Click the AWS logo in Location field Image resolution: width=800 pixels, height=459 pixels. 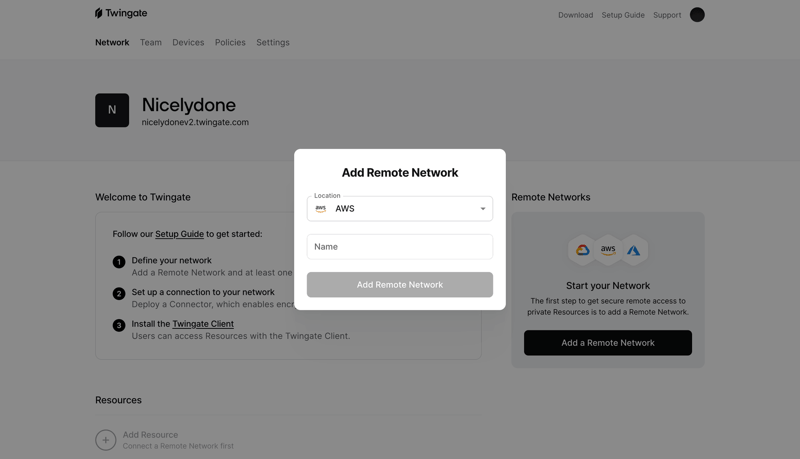tap(320, 209)
